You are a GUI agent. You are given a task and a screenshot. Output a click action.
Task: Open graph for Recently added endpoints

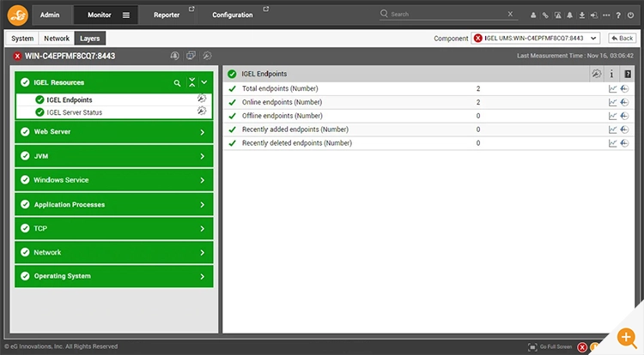(612, 129)
